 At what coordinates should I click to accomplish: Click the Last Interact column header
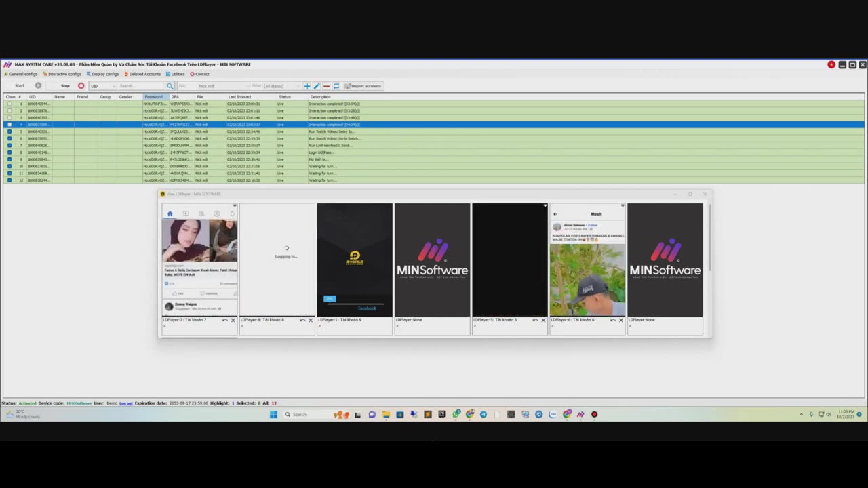pos(252,97)
